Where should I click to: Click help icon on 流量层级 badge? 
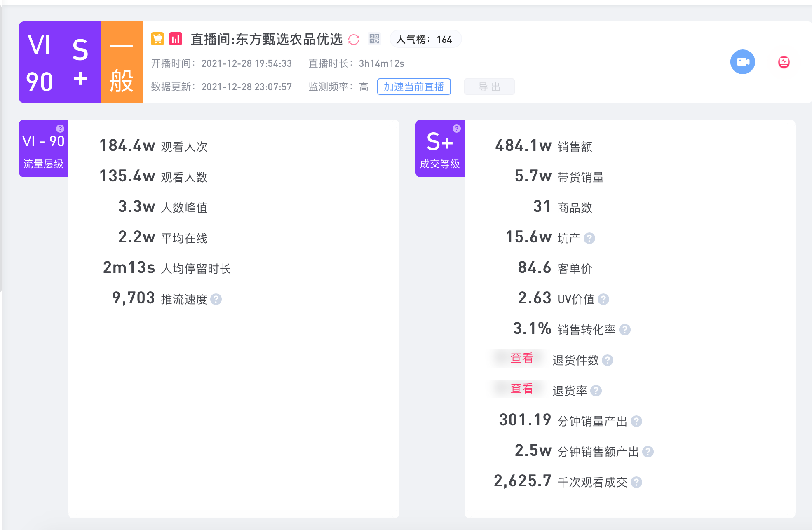60,128
